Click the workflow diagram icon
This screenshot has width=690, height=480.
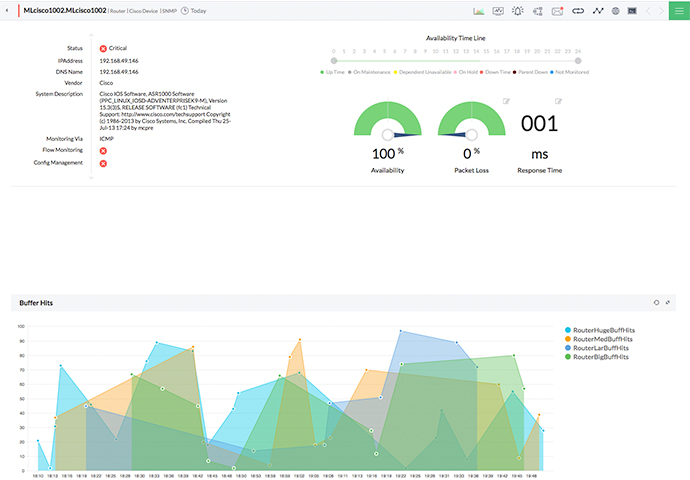click(537, 11)
